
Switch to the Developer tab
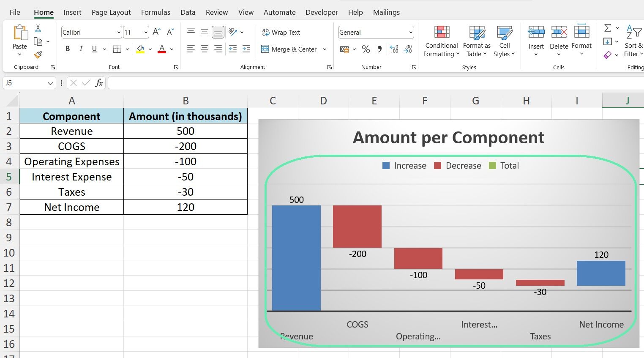tap(322, 12)
